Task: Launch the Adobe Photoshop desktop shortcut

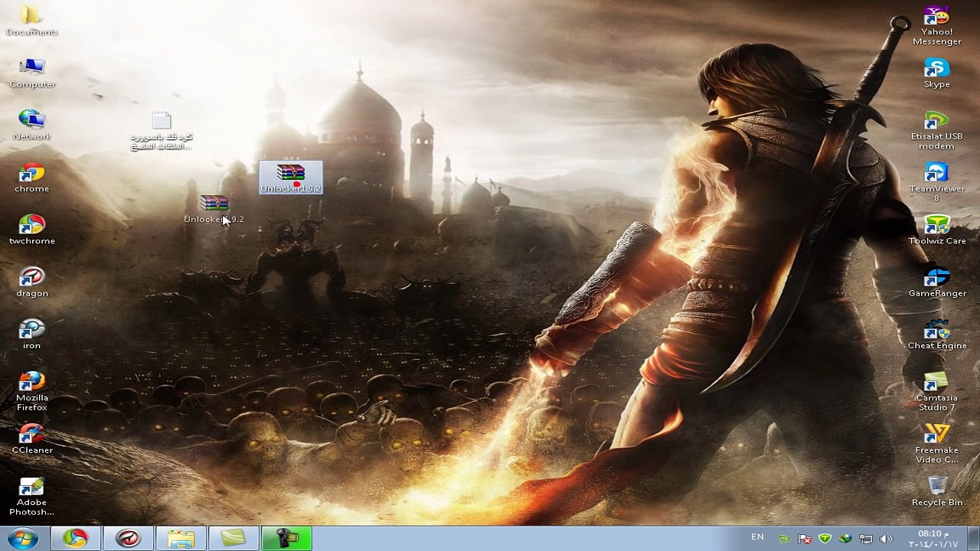Action: (31, 497)
